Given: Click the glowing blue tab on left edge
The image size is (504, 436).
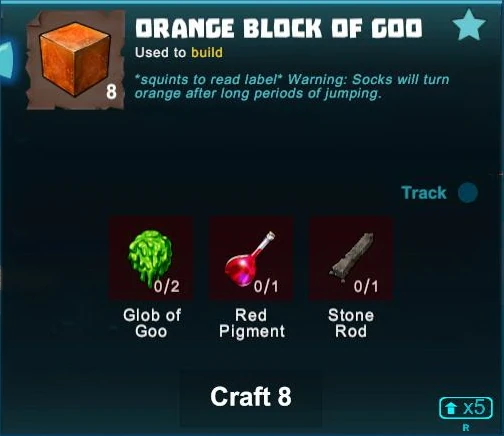Looking at the screenshot, I should [x=6, y=63].
